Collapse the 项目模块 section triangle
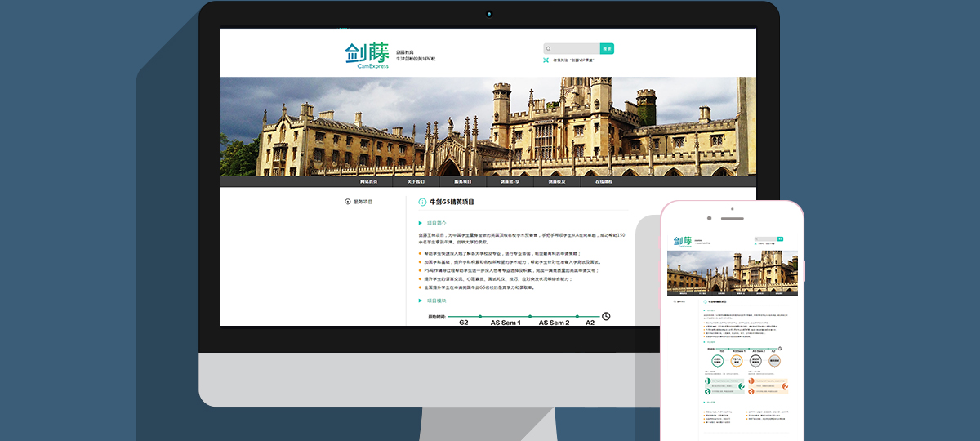This screenshot has width=980, height=441. point(421,301)
